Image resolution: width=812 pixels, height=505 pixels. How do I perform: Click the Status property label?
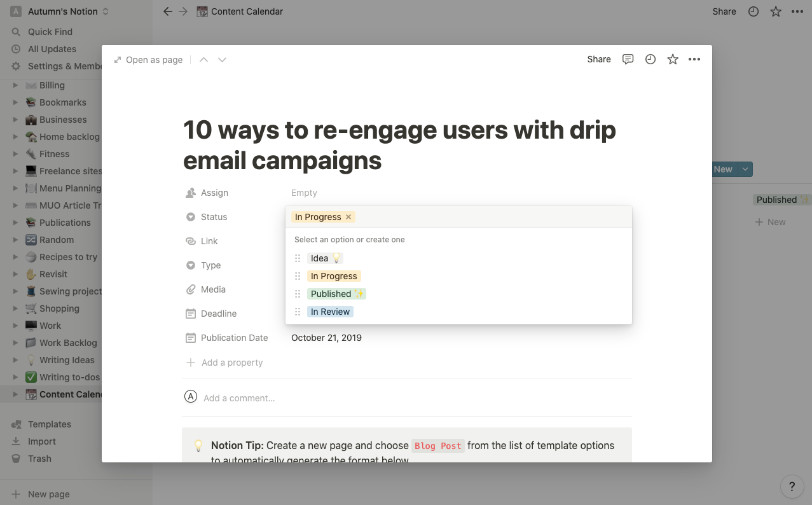(214, 217)
